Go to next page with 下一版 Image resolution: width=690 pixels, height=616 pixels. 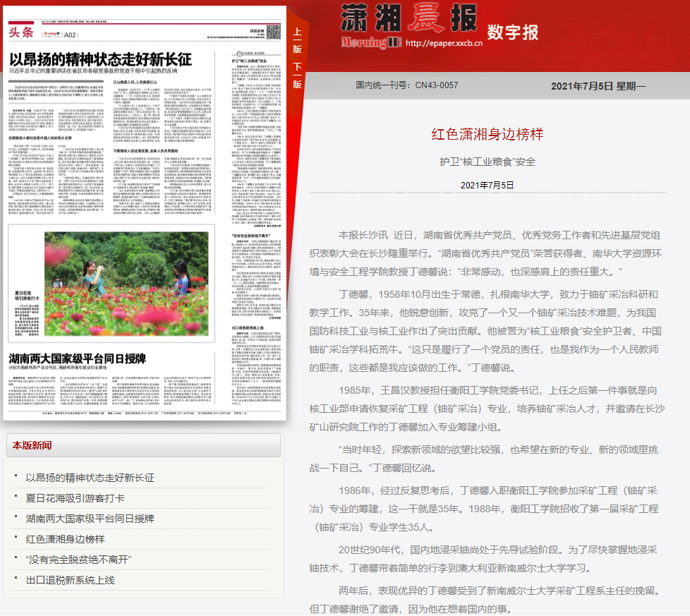click(298, 76)
